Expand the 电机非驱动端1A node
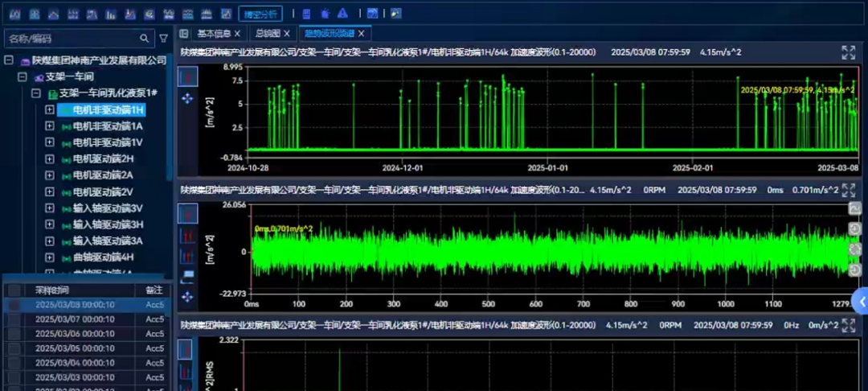868x391 pixels. click(50, 126)
